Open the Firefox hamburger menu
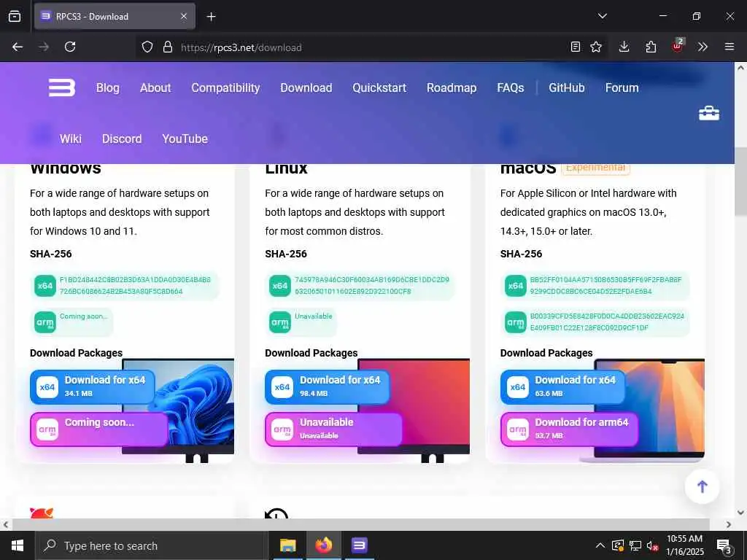Image resolution: width=747 pixels, height=560 pixels. tap(729, 47)
